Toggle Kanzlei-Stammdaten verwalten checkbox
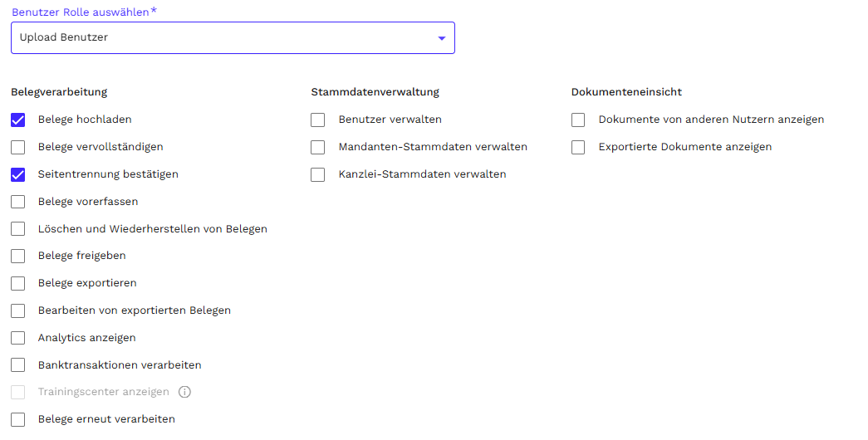This screenshot has height=440, width=868. tap(318, 175)
